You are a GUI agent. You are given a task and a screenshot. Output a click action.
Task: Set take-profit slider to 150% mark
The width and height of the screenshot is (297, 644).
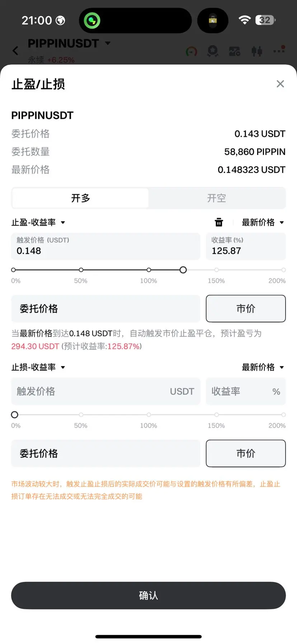216,270
